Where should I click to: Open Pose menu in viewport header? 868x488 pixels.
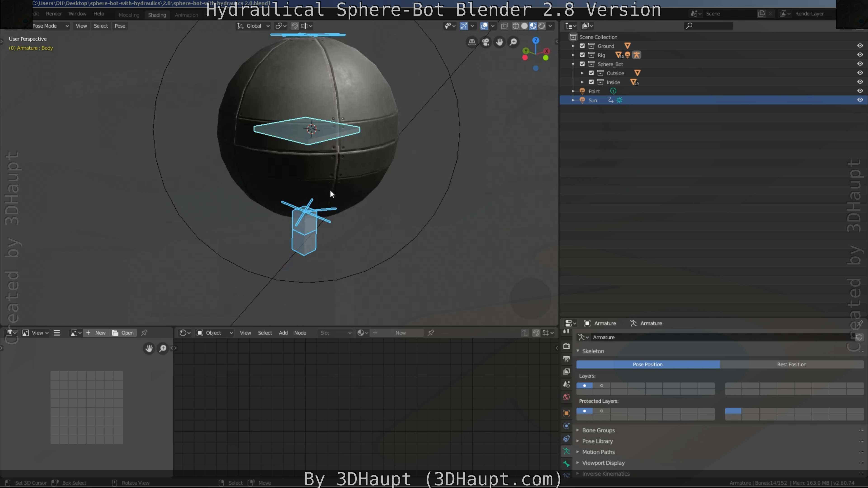tap(120, 26)
